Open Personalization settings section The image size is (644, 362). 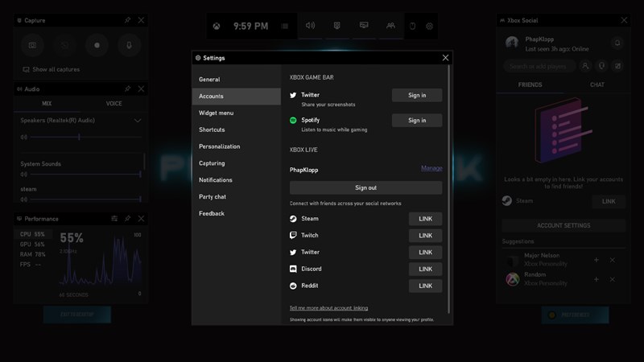coord(236,146)
